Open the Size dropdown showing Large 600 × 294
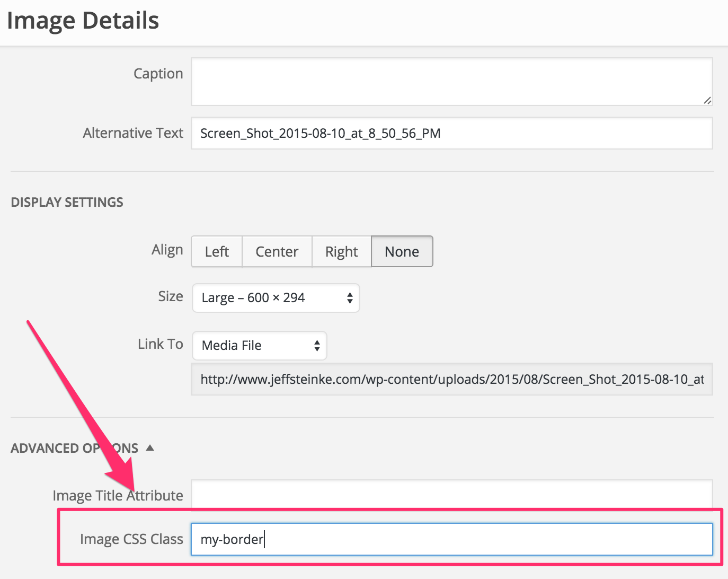 [276, 298]
